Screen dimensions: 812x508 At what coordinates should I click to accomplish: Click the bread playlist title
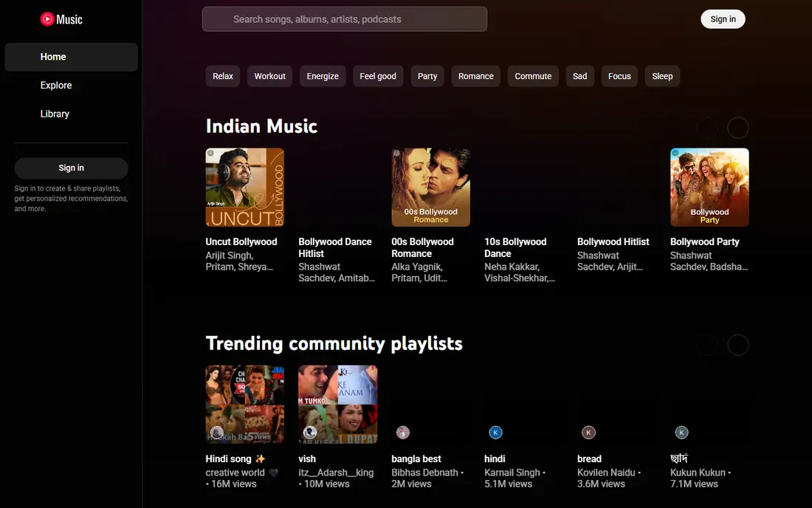[x=589, y=459]
